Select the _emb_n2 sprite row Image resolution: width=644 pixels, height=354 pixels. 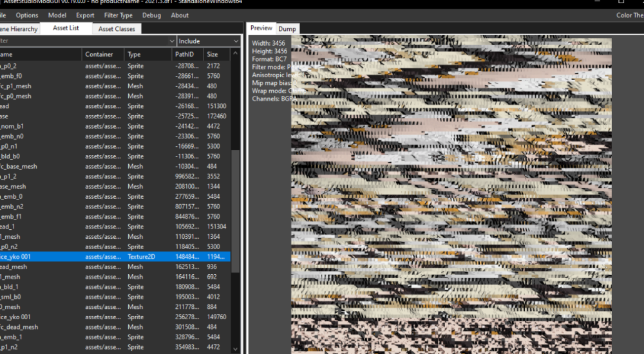[115, 207]
